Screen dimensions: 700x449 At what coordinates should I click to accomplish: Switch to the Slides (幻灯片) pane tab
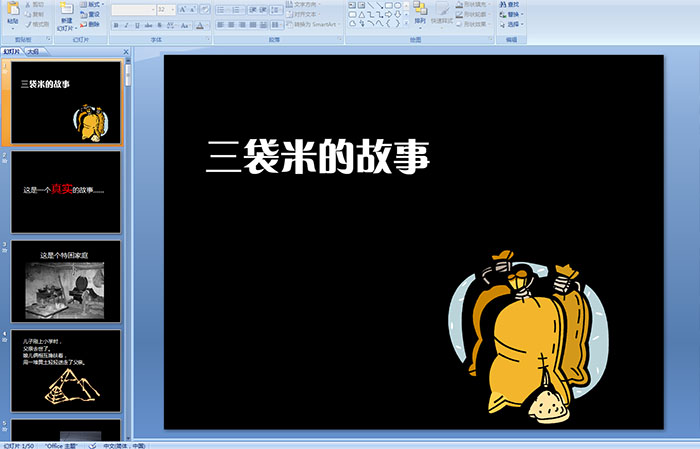click(12, 52)
